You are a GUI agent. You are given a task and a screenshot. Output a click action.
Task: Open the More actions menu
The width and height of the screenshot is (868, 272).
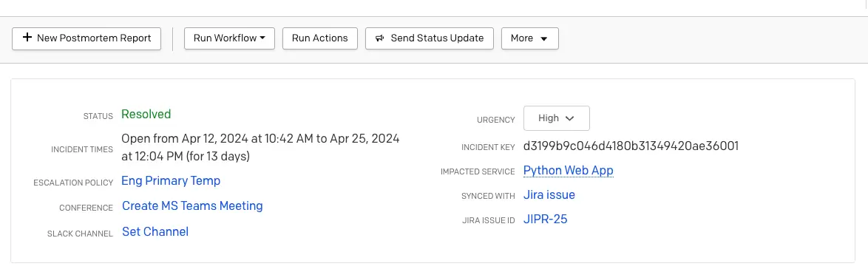[x=530, y=38]
